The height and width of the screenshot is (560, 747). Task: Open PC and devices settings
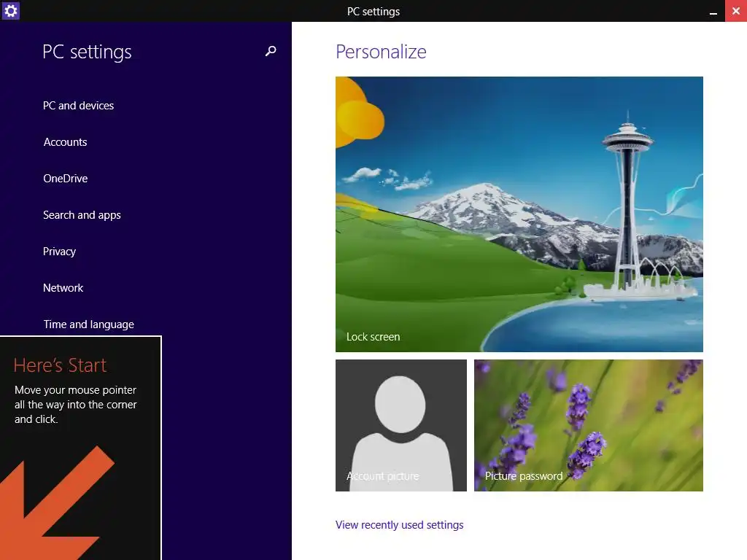(x=78, y=105)
